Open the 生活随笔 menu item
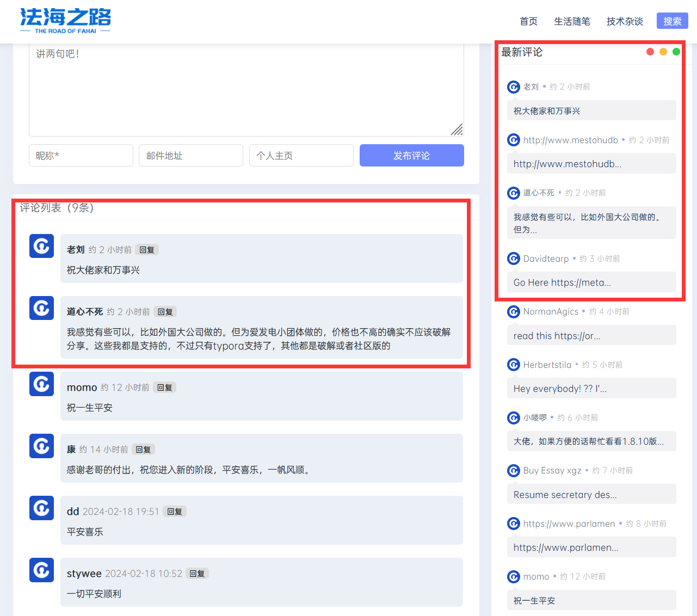697x616 pixels. click(x=572, y=21)
